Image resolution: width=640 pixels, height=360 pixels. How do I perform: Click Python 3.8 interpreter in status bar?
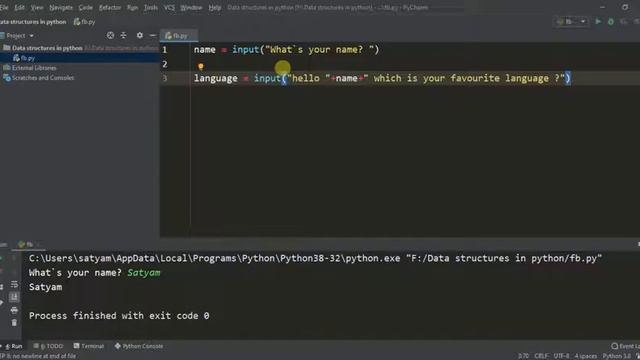(617, 356)
